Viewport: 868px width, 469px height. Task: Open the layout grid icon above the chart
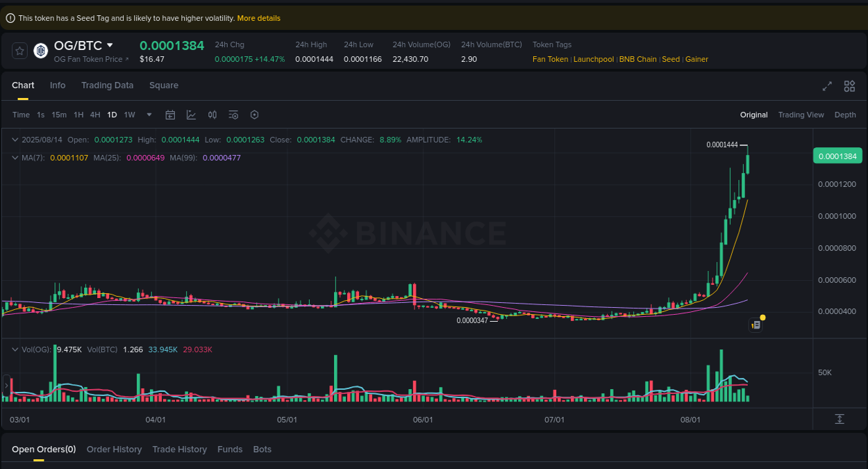click(849, 85)
